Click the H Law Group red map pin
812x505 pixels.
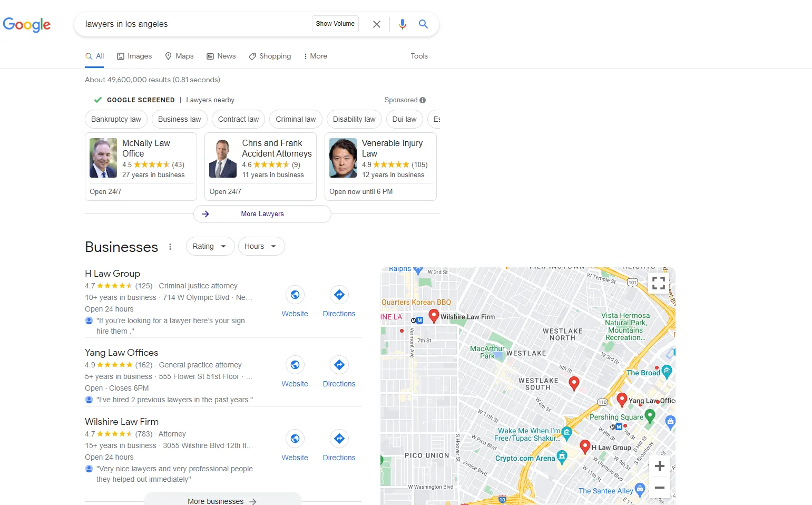point(584,446)
